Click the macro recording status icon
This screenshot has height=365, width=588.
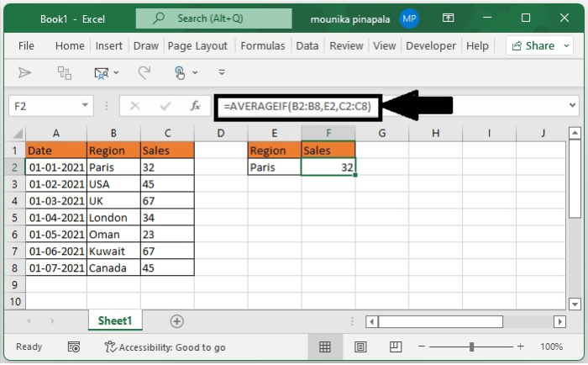tap(74, 347)
